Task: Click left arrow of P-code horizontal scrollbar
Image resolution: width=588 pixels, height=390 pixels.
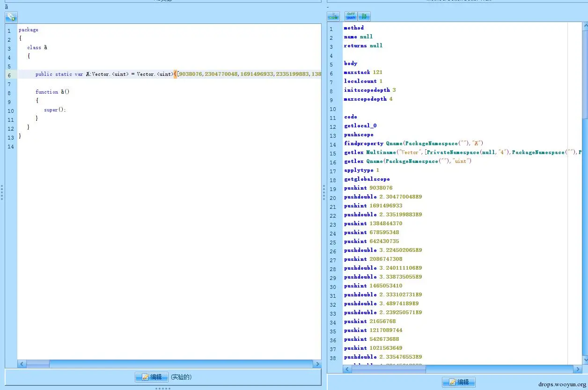Action: (x=347, y=369)
